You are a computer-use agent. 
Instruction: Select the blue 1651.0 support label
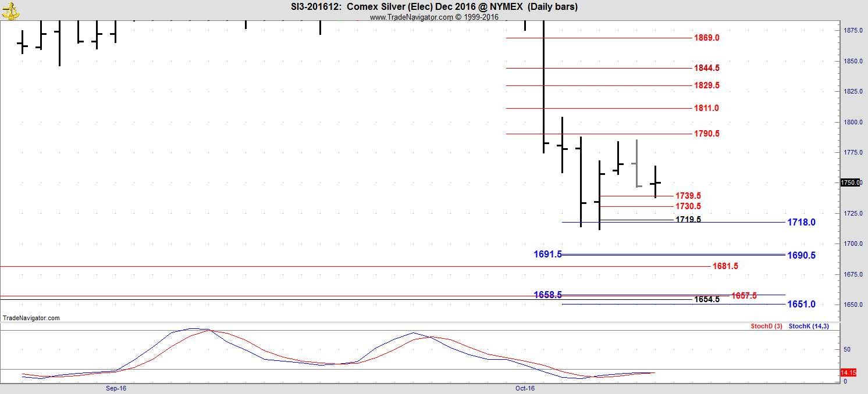pos(801,305)
